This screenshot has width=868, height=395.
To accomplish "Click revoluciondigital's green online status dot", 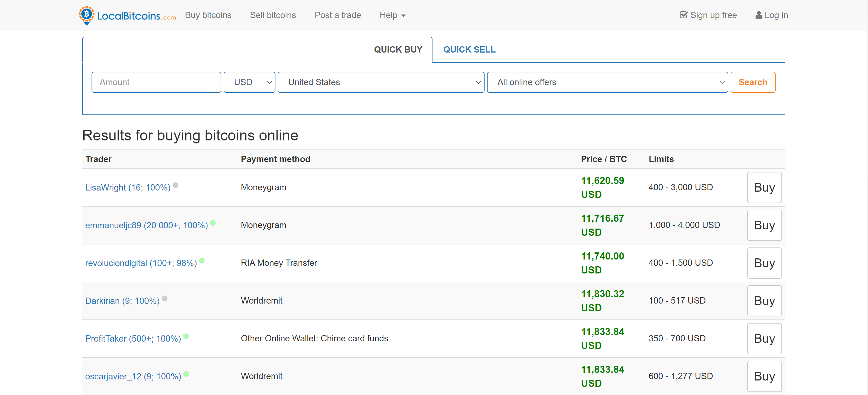I will tap(202, 260).
